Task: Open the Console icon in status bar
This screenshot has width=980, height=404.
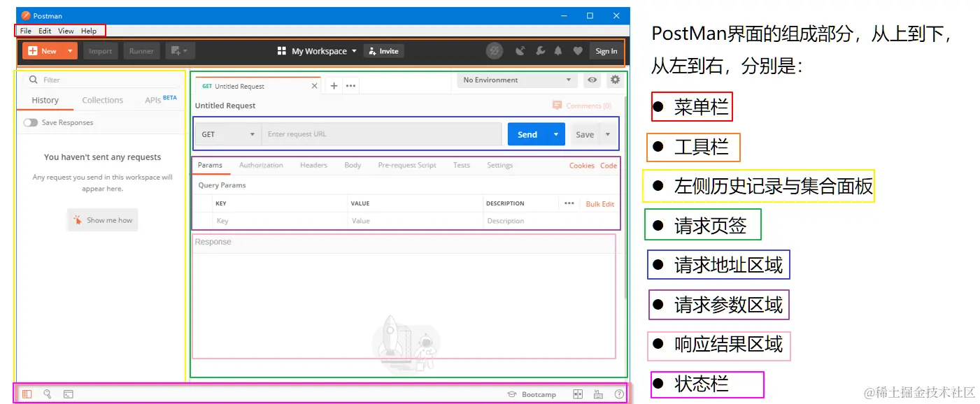Action: coord(68,394)
